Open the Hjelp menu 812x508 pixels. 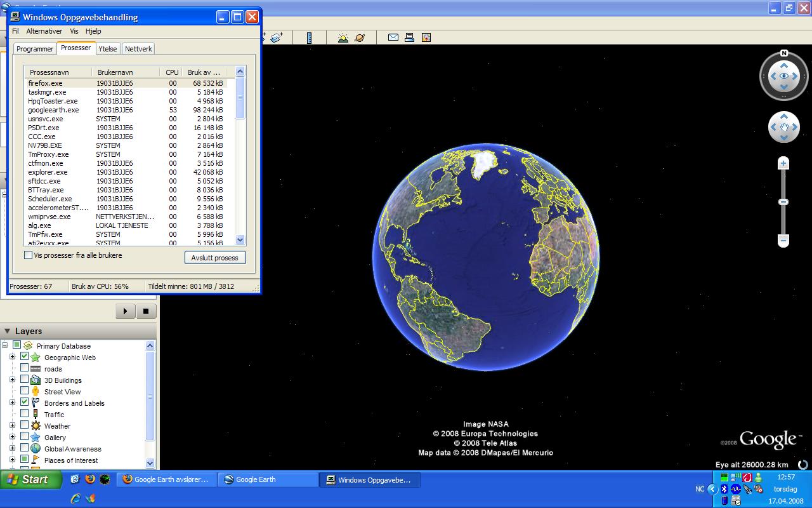[93, 31]
